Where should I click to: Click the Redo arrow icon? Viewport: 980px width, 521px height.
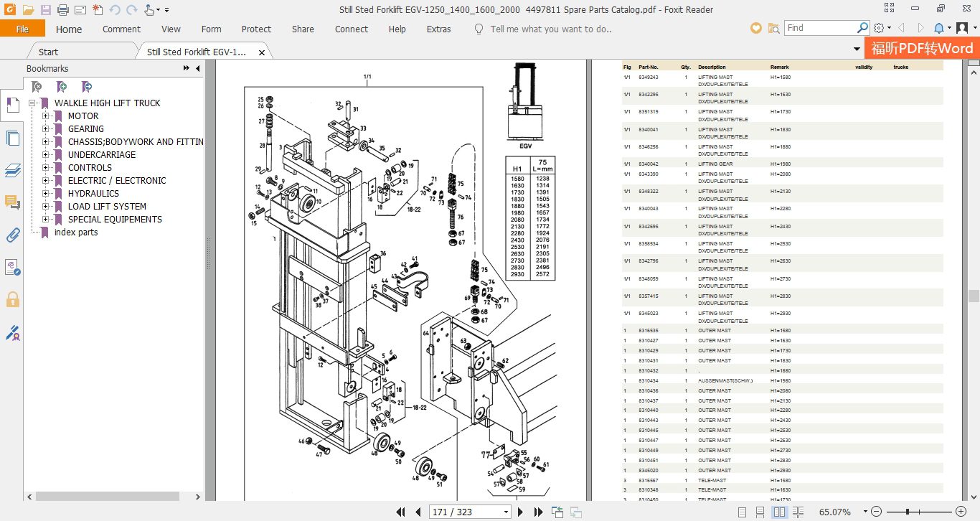coord(132,10)
